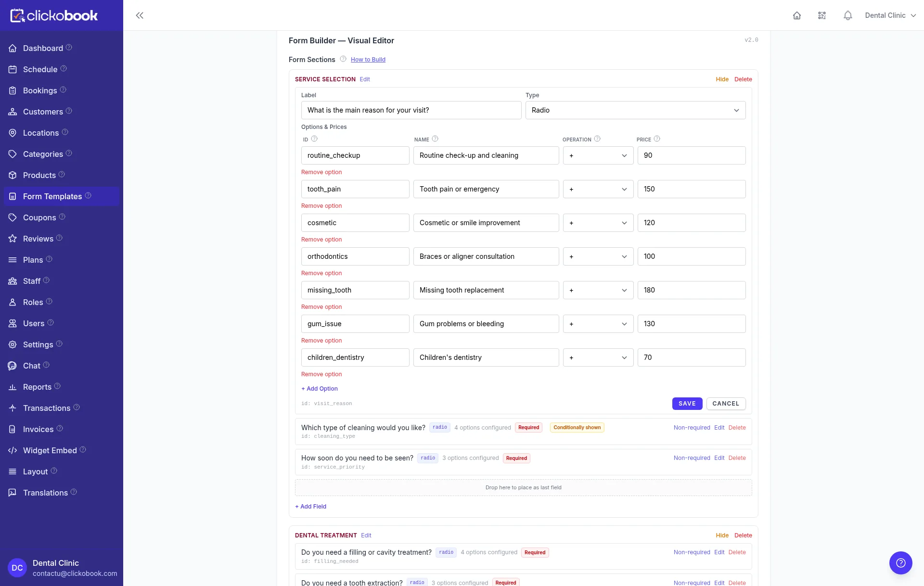Click the ID column help icon
Screen dimensions: 924x586
(314, 139)
